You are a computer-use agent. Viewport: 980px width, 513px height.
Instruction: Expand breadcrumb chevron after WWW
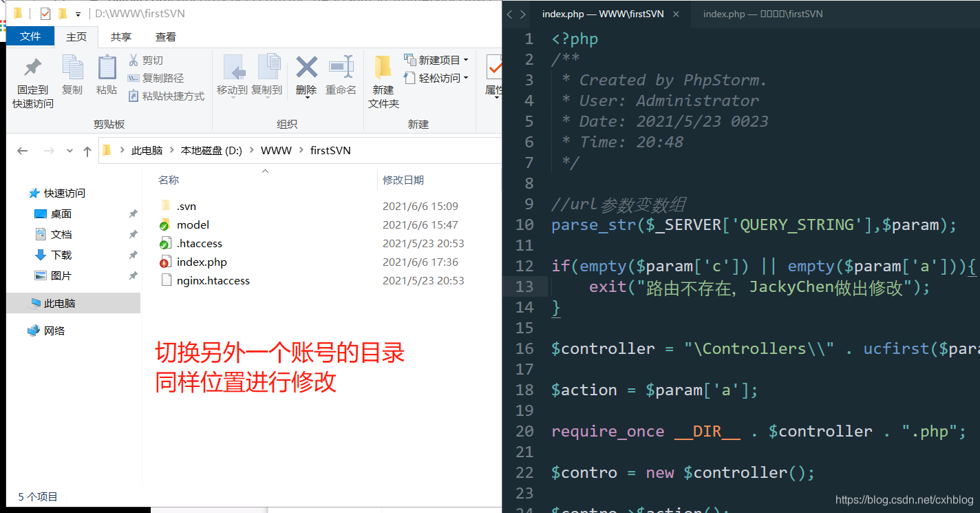point(301,150)
